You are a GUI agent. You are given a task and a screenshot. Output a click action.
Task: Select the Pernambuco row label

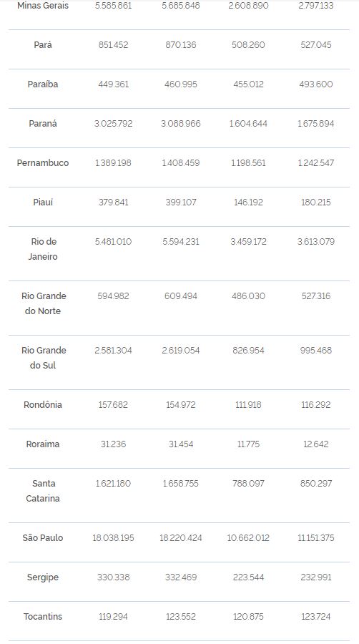pyautogui.click(x=43, y=163)
